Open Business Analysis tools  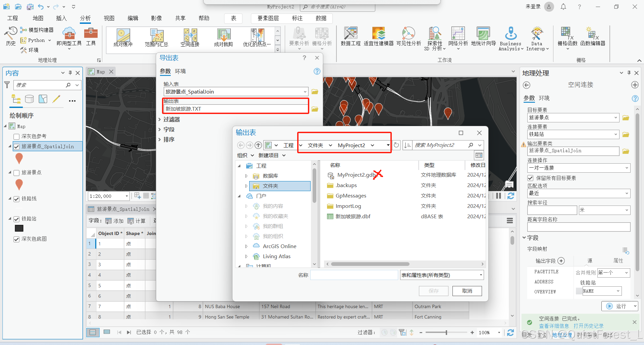pyautogui.click(x=511, y=39)
